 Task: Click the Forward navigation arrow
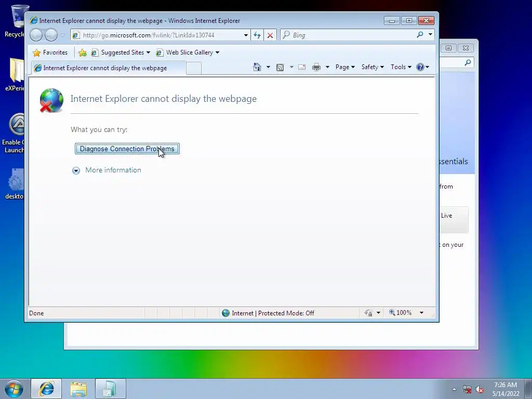point(51,35)
